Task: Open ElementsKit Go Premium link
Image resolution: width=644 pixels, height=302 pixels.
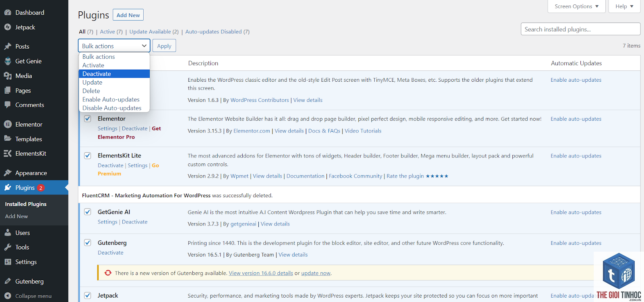Action: (x=128, y=170)
